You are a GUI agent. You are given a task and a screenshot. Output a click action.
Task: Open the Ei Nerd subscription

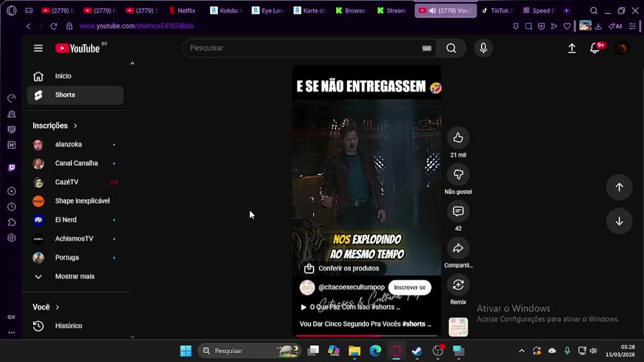click(x=75, y=220)
